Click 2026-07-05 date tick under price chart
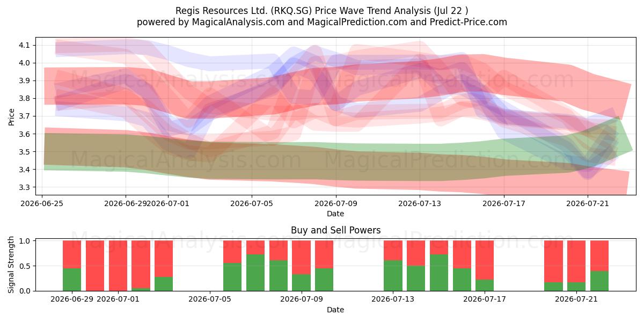Image resolution: width=644 pixels, height=322 pixels. click(252, 203)
